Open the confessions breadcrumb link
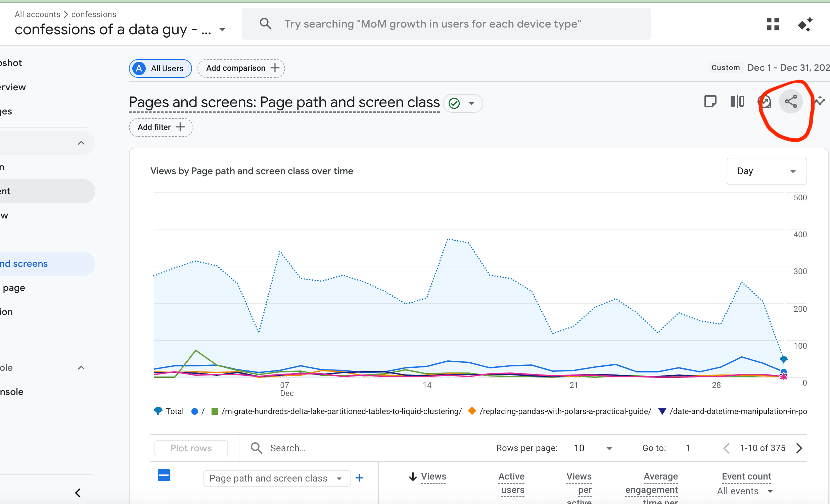Image resolution: width=830 pixels, height=504 pixels. point(93,14)
